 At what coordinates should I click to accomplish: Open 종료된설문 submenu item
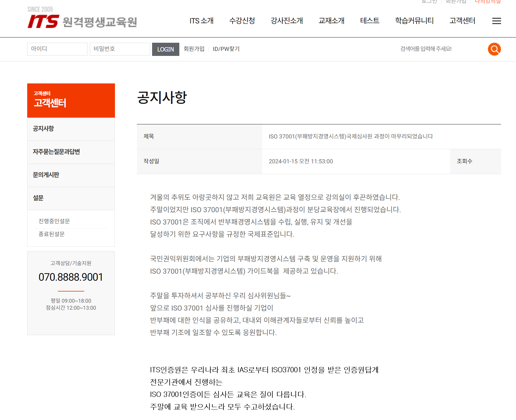point(51,234)
